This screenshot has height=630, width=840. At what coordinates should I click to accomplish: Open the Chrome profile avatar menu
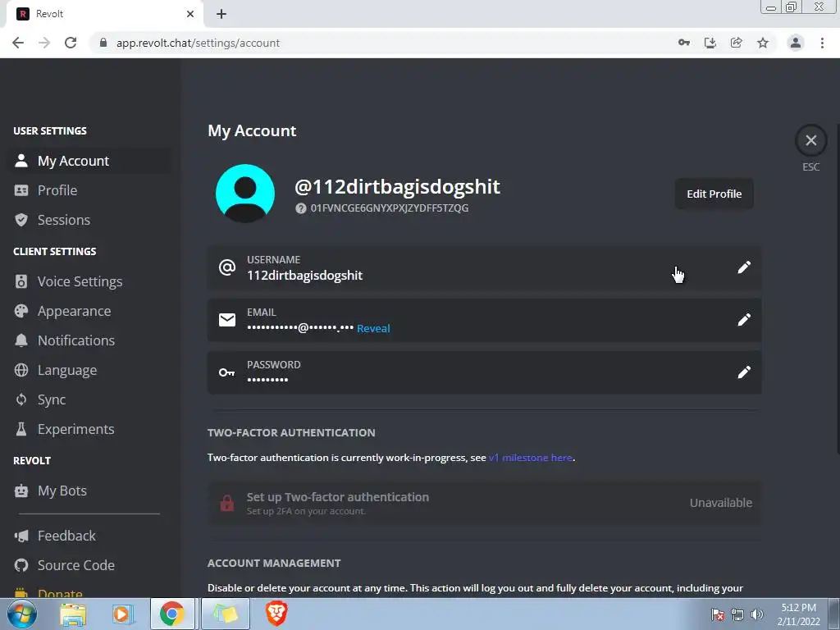796,43
